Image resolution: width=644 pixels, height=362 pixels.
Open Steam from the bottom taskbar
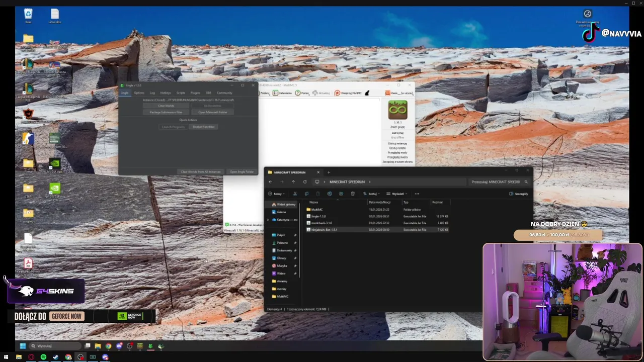[55, 357]
